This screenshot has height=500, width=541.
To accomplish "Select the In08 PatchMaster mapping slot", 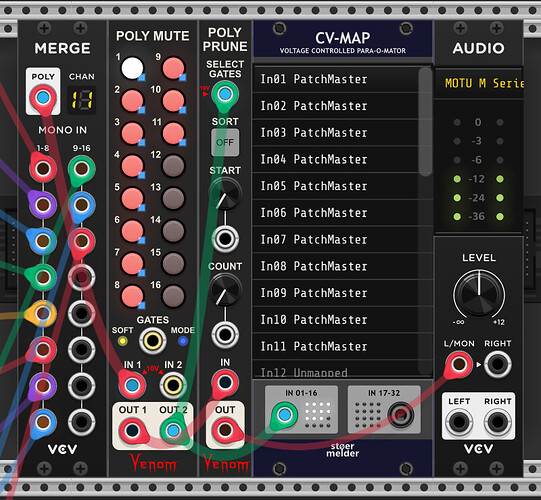I will coord(336,266).
